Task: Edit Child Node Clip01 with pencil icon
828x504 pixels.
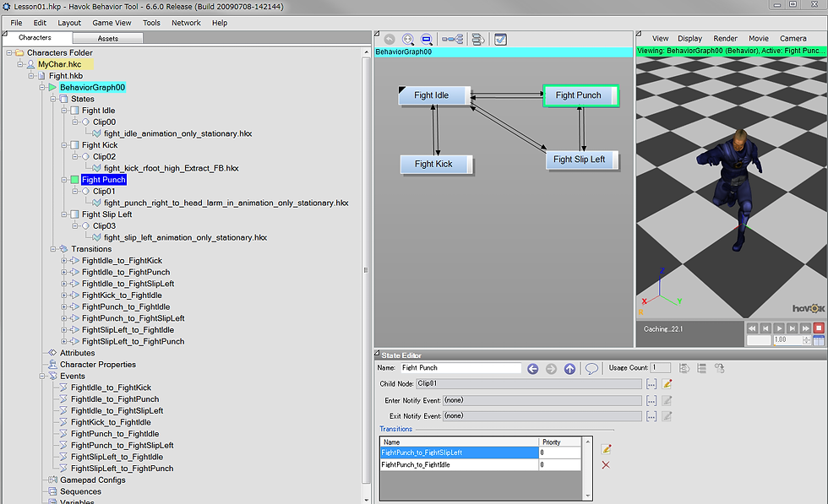Action: click(x=667, y=383)
